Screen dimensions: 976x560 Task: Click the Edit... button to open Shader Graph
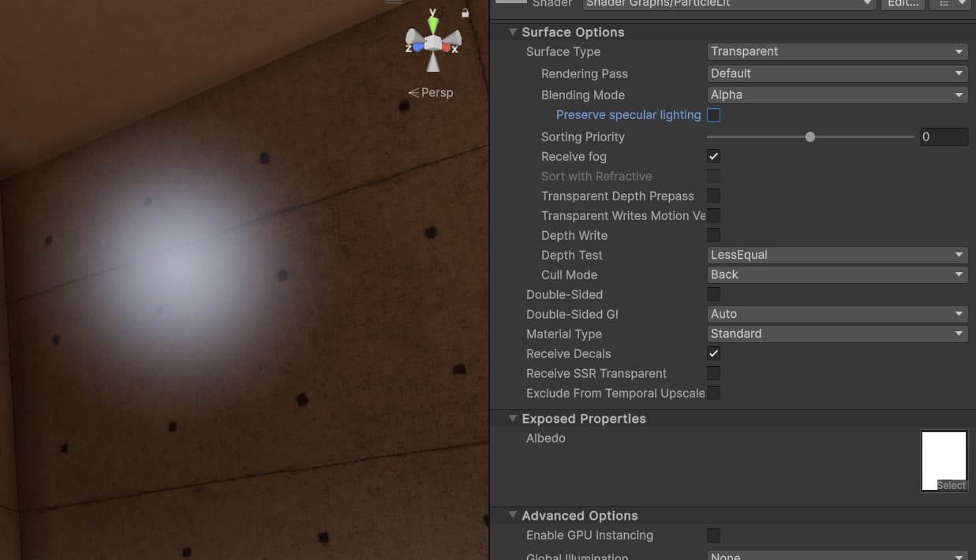click(902, 4)
